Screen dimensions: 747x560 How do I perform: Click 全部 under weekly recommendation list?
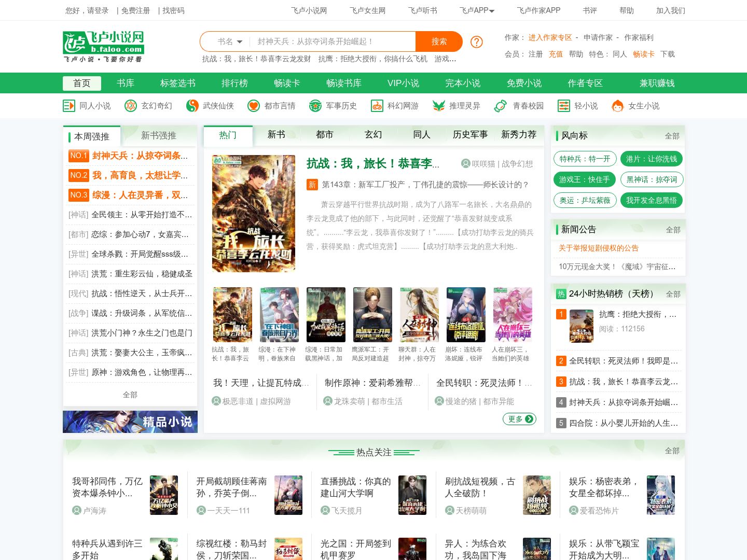(130, 395)
